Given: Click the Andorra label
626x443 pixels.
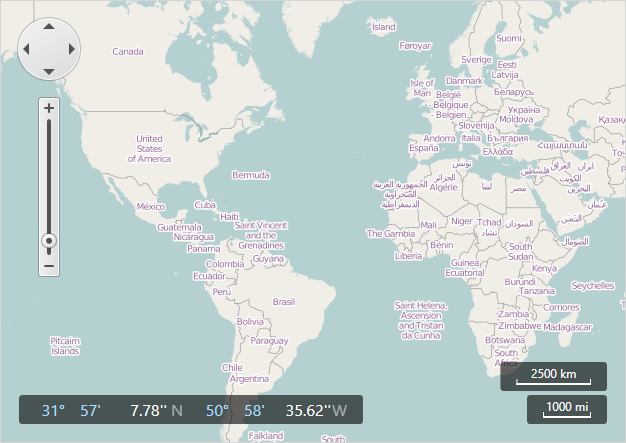Looking at the screenshot, I should pyautogui.click(x=439, y=138).
